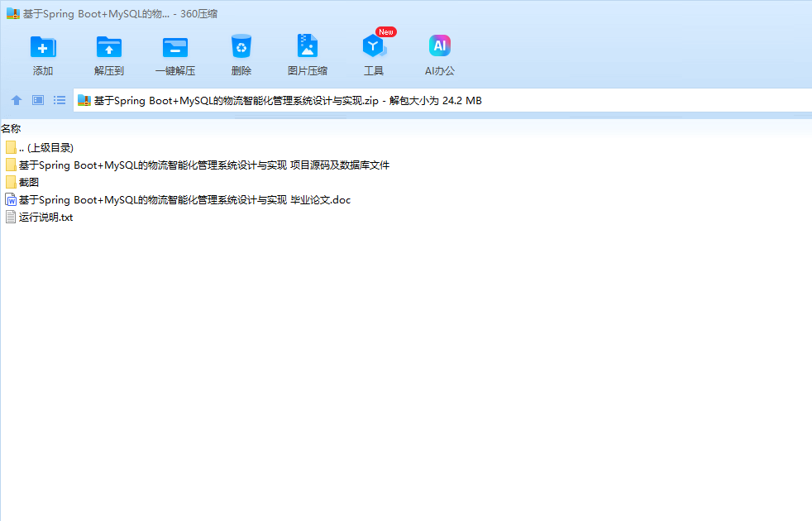Image resolution: width=812 pixels, height=521 pixels.
Task: Select the 截图 folder row
Action: (x=22, y=182)
